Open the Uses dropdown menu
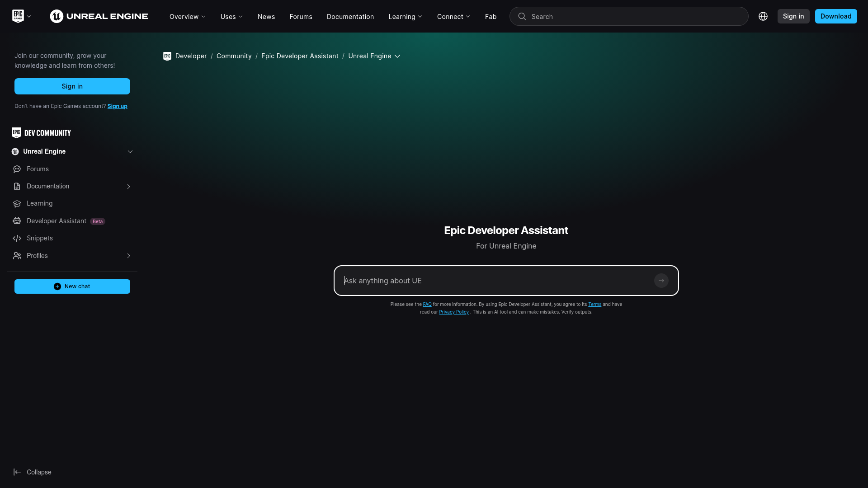The image size is (868, 488). pyautogui.click(x=231, y=17)
